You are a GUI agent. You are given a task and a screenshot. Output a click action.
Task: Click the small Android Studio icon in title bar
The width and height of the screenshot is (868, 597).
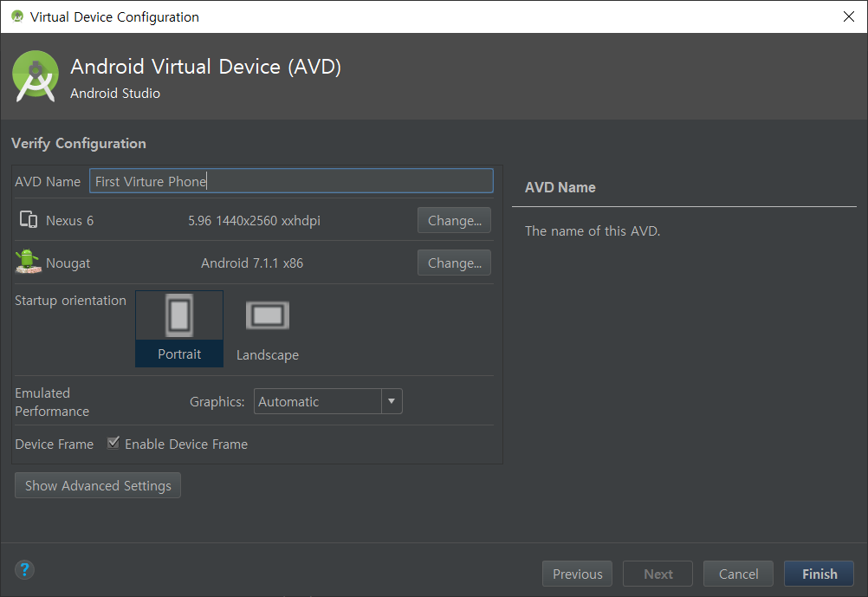17,16
